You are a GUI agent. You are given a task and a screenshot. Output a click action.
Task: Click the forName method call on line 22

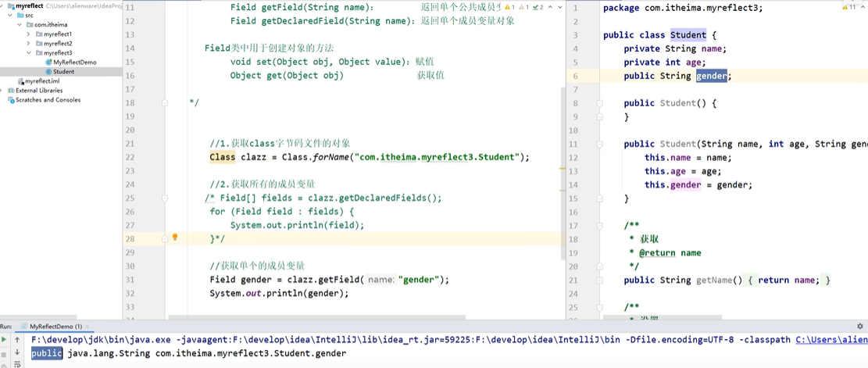(x=330, y=157)
